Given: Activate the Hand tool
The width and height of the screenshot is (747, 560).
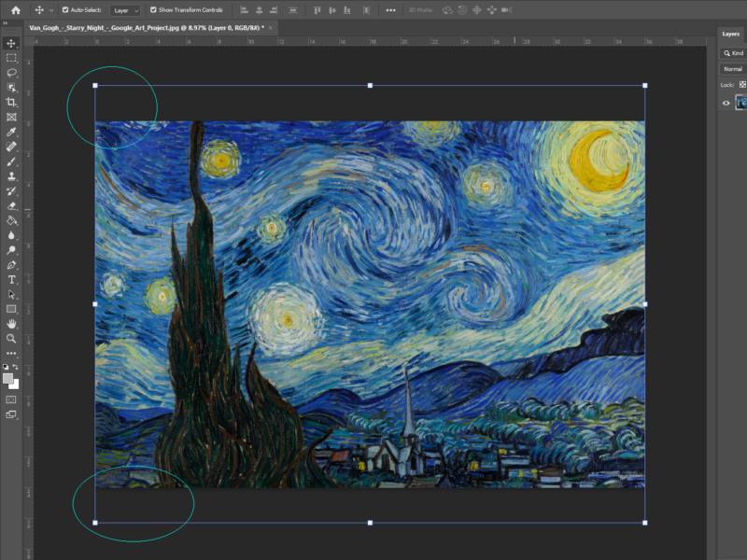Looking at the screenshot, I should [11, 324].
